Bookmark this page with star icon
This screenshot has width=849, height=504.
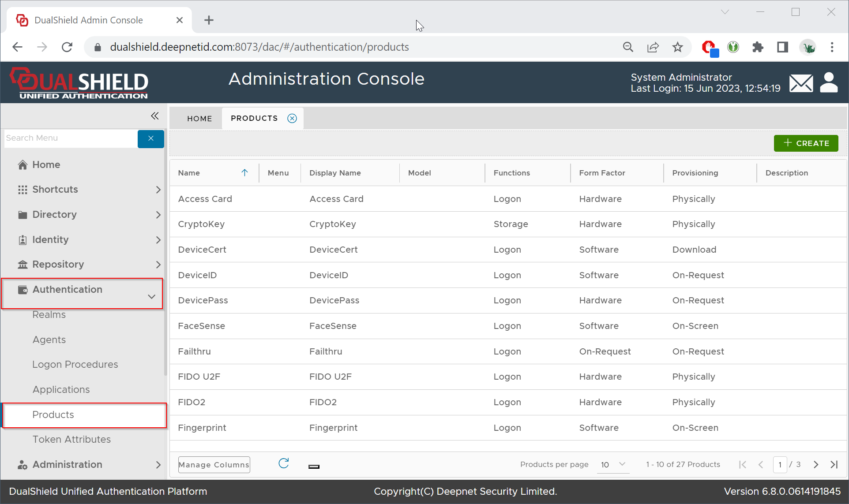pos(677,47)
